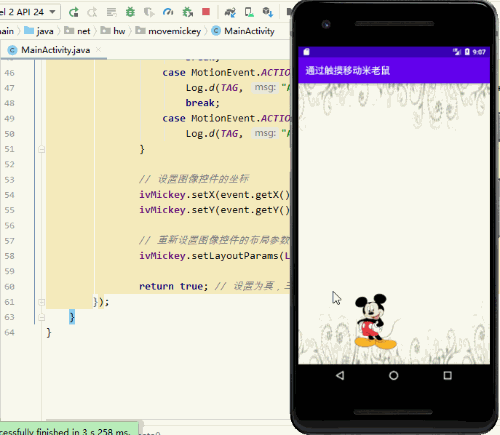Click line number 46 in gutter
Screen dimensions: 500x435
coord(9,73)
